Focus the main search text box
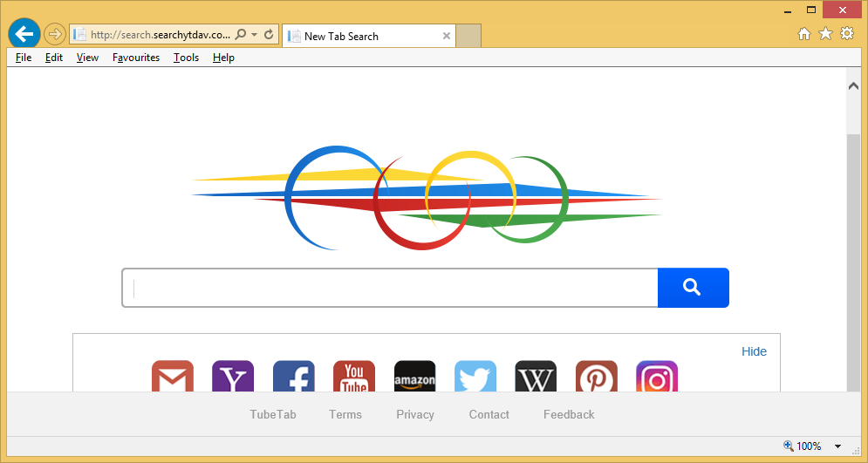Image resolution: width=868 pixels, height=463 pixels. click(390, 288)
